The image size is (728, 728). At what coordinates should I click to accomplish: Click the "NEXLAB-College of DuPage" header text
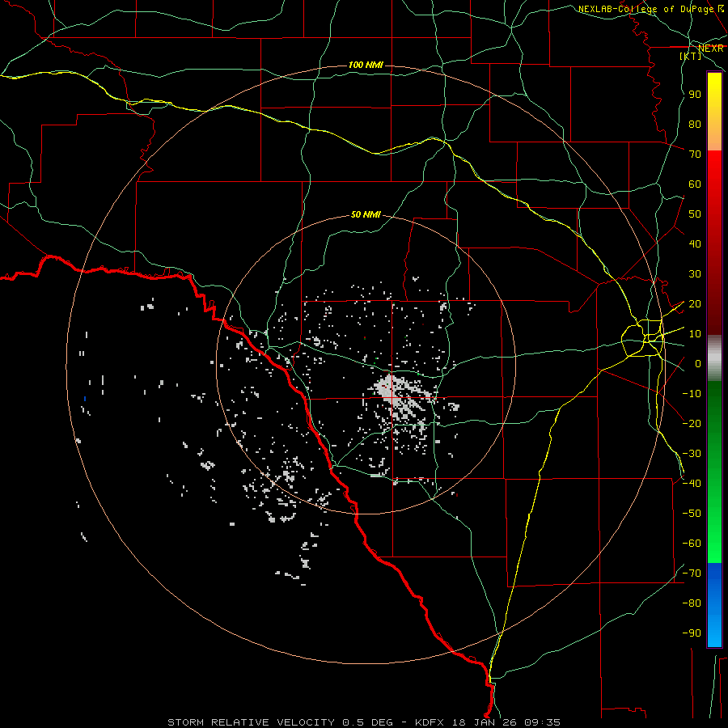point(646,9)
